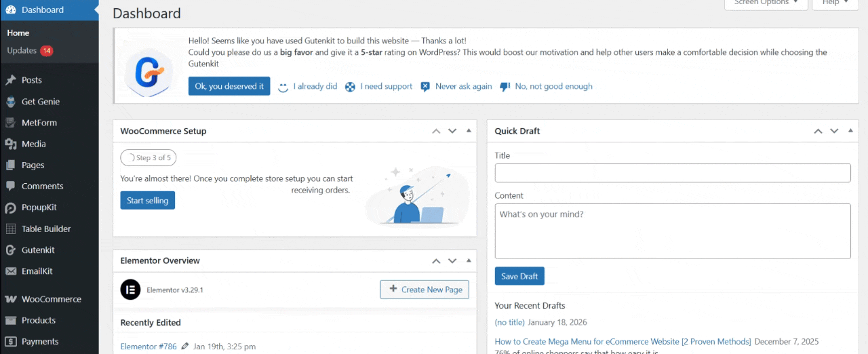
Task: Move Quick Draft panel down
Action: (x=834, y=131)
